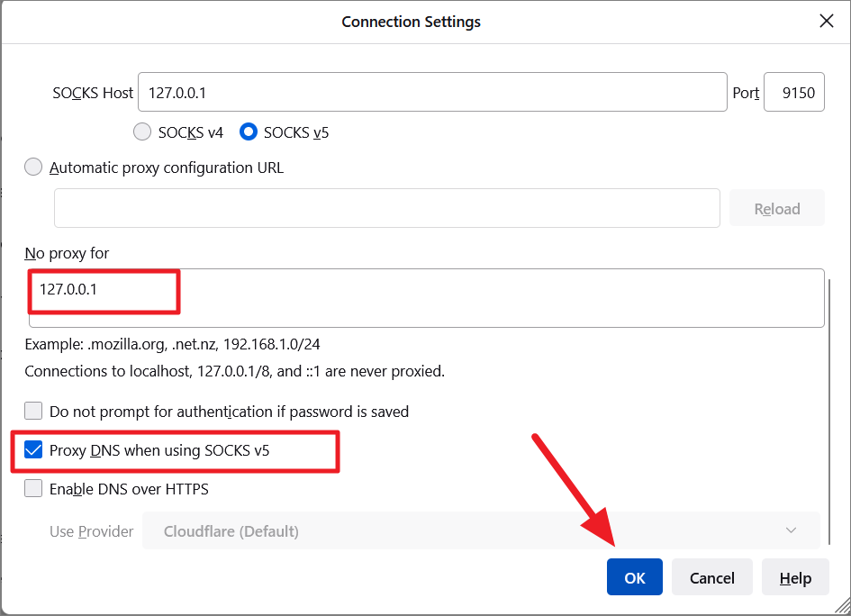Click the automatic proxy URL text box
Viewport: 851px width, 616px height.
tap(387, 208)
